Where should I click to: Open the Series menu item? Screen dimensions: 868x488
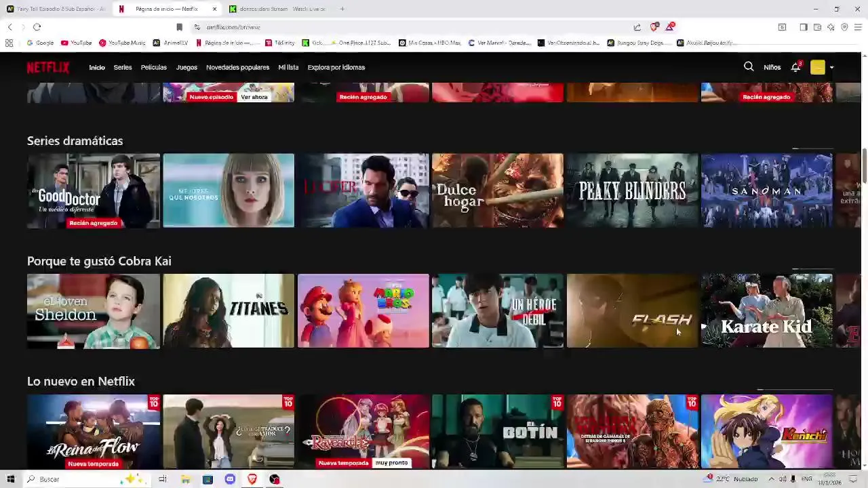click(123, 67)
